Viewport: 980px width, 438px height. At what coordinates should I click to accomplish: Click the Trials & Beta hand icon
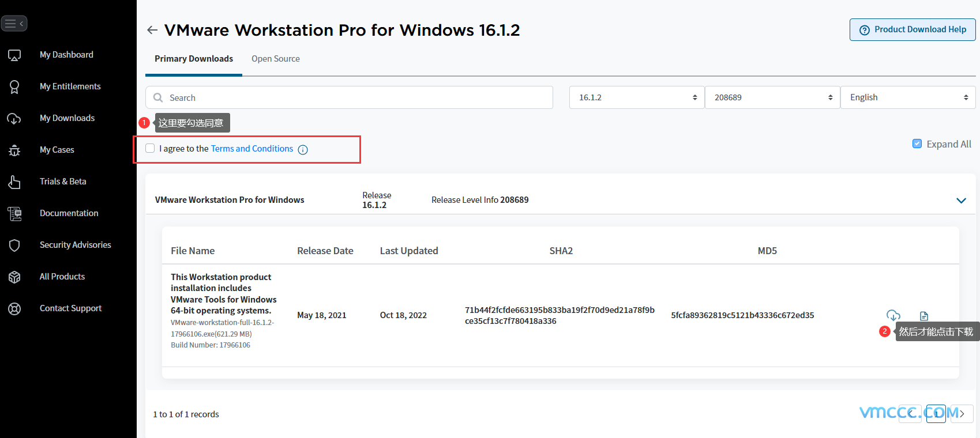click(x=14, y=182)
